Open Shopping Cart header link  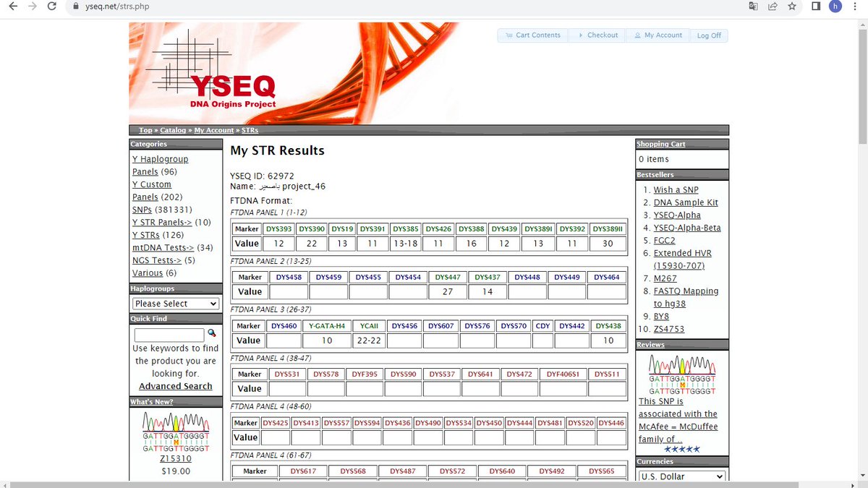click(661, 144)
